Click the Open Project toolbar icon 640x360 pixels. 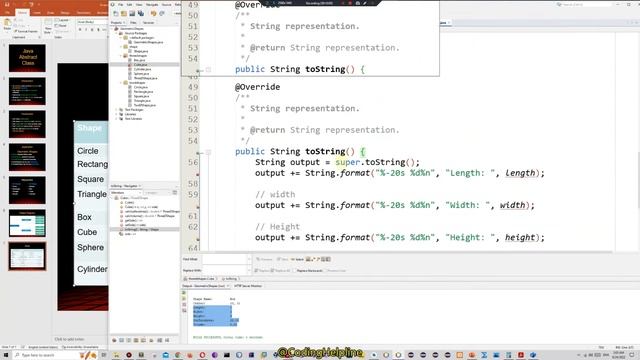[132, 13]
